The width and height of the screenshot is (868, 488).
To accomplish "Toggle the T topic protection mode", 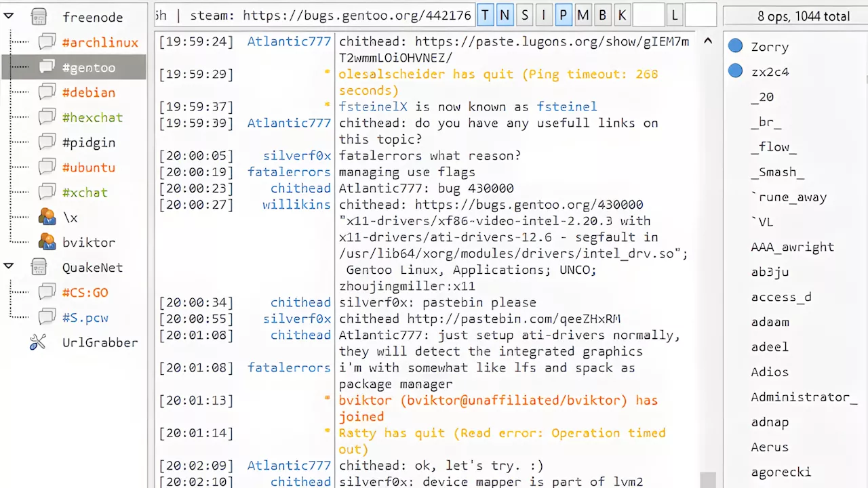I will (x=486, y=15).
